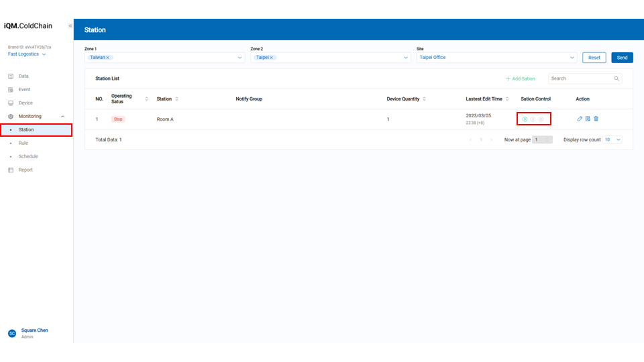This screenshot has height=362, width=644.
Task: Collapse the Monitoring menu section
Action: tap(62, 117)
